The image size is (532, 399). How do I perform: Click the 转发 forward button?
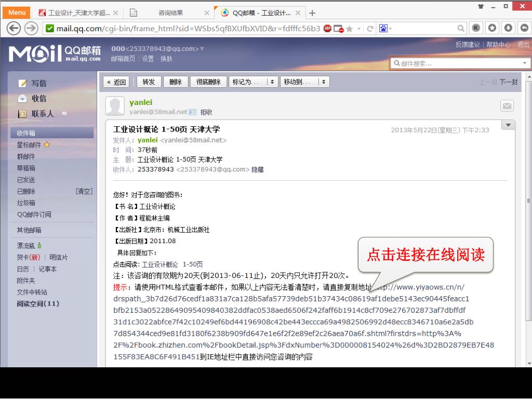[x=149, y=82]
